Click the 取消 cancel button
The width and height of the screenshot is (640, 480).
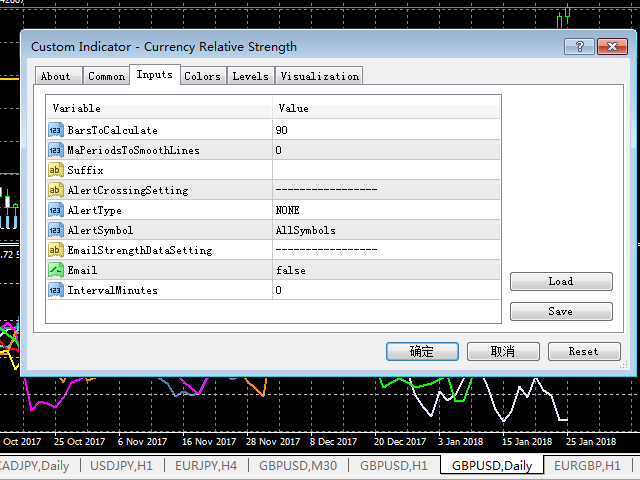click(503, 351)
